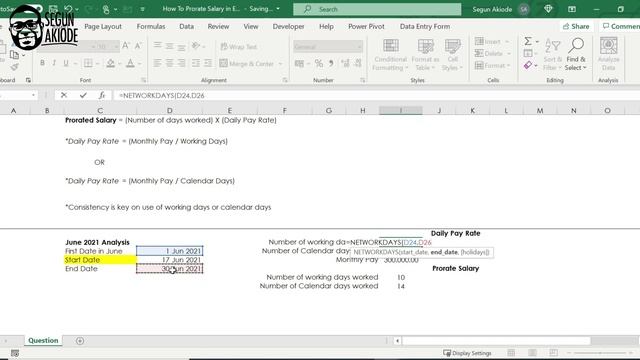Click the Center horizontal align icon

[x=169, y=63]
